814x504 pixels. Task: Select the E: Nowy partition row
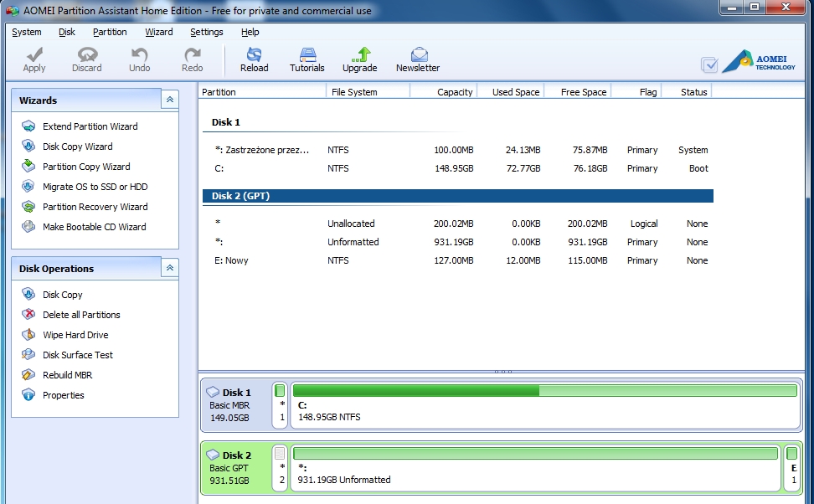pos(458,260)
